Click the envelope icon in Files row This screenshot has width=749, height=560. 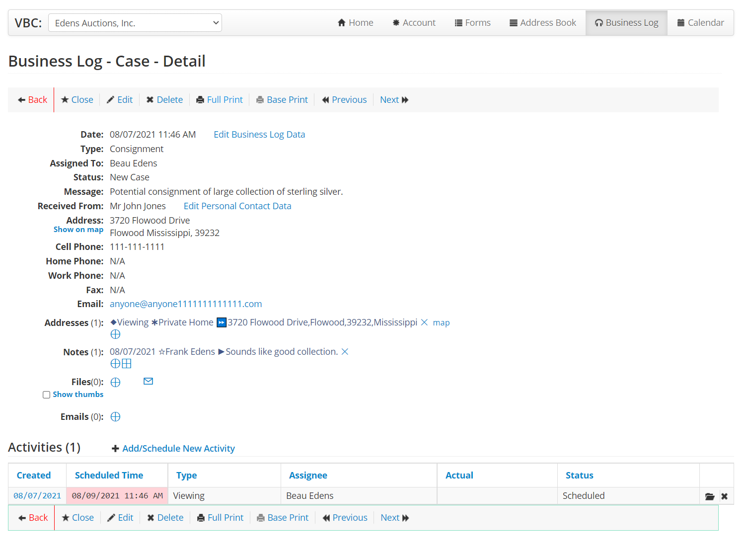click(x=148, y=382)
